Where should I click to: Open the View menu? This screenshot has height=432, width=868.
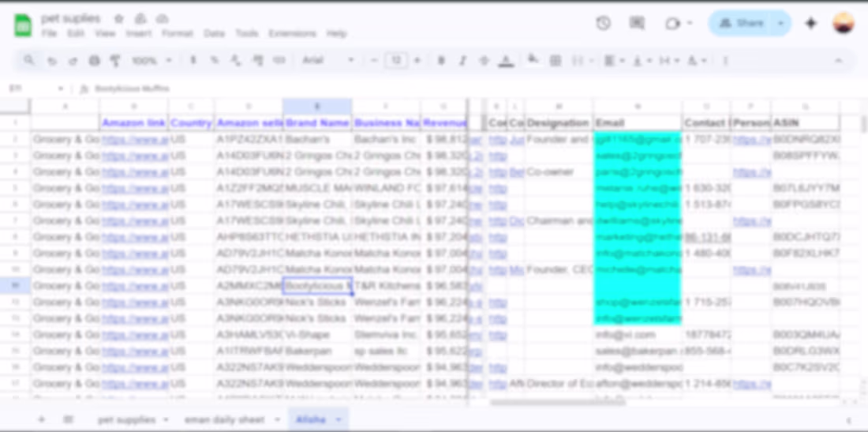tap(105, 34)
